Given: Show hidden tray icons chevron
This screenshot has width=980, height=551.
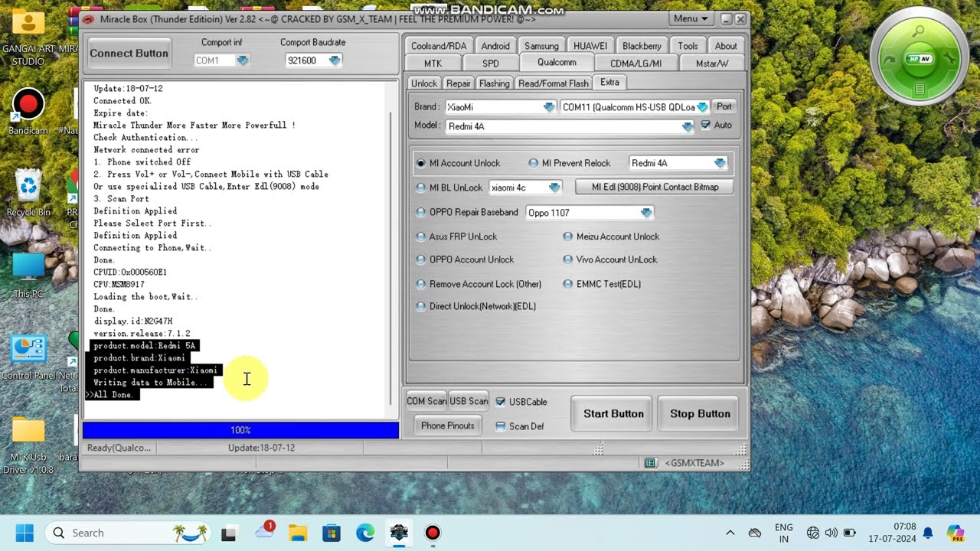Looking at the screenshot, I should click(x=730, y=533).
